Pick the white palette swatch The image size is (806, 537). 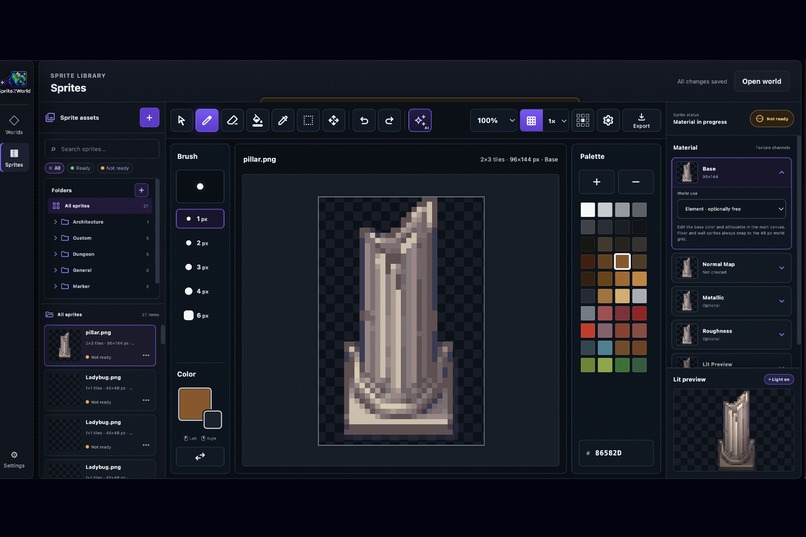[x=588, y=210]
